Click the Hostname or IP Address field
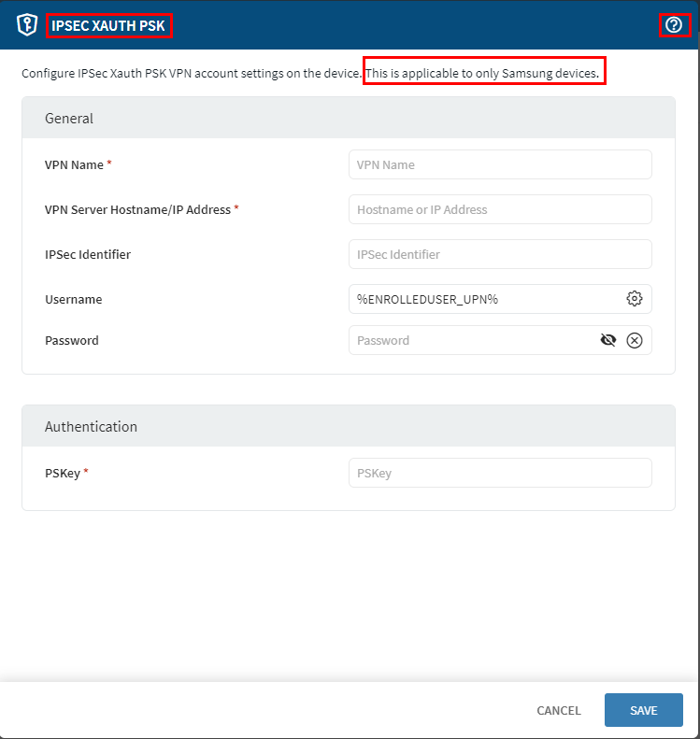700x739 pixels. point(500,209)
